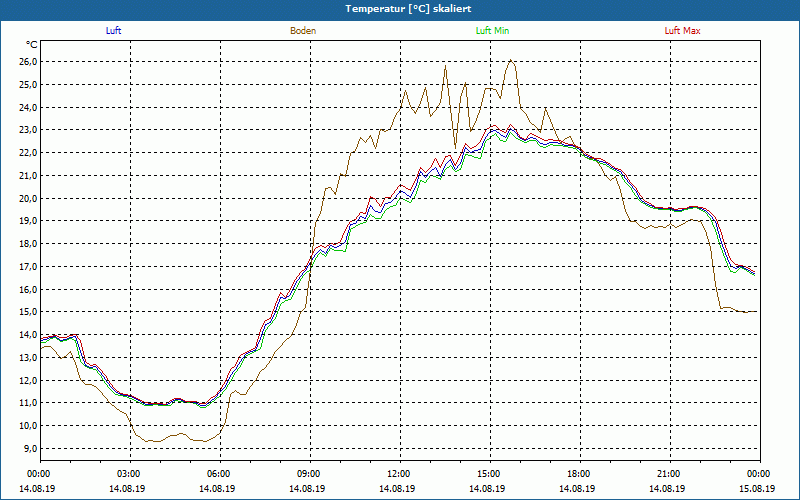Screen dimensions: 800x500
Task: Click the '23,0' y-axis value
Action: click(x=28, y=130)
